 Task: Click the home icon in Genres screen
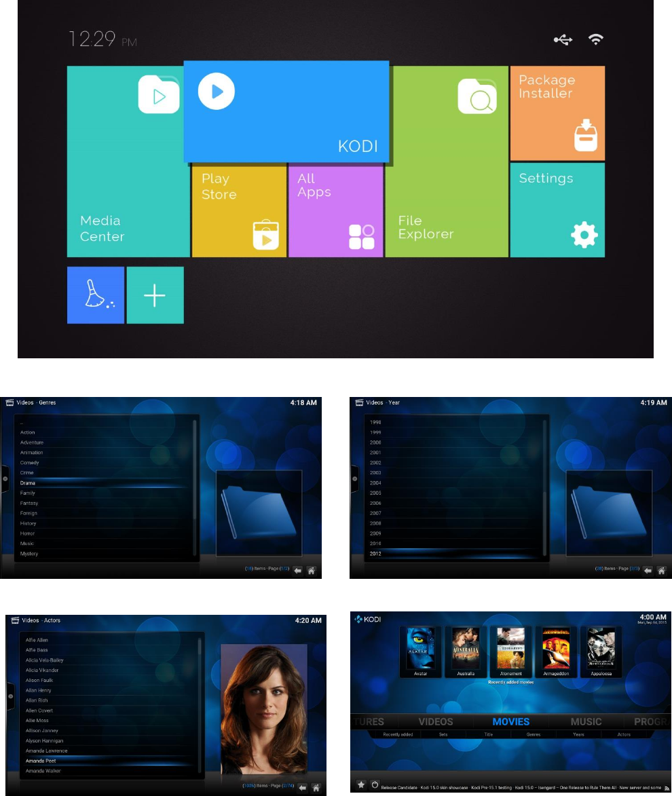[312, 571]
